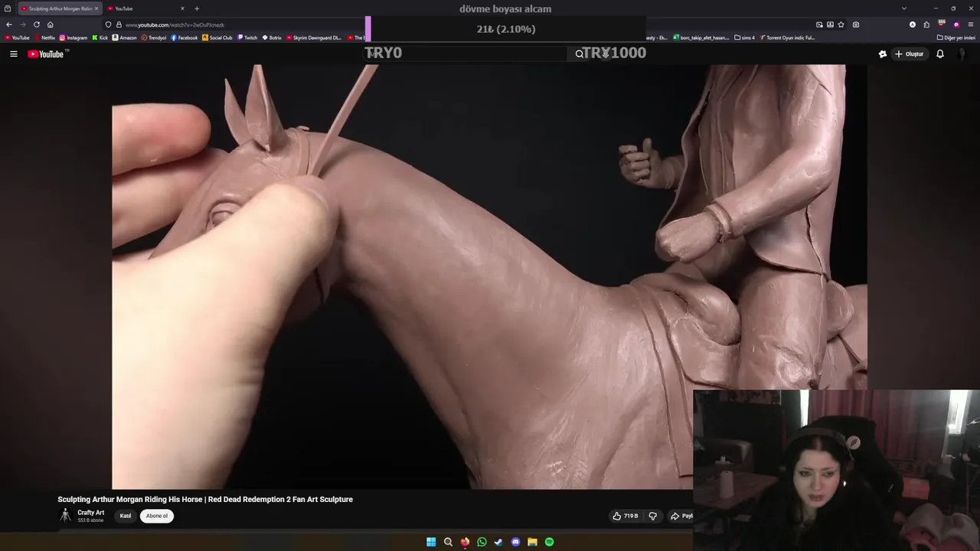Open Firefox from the taskbar

click(465, 542)
